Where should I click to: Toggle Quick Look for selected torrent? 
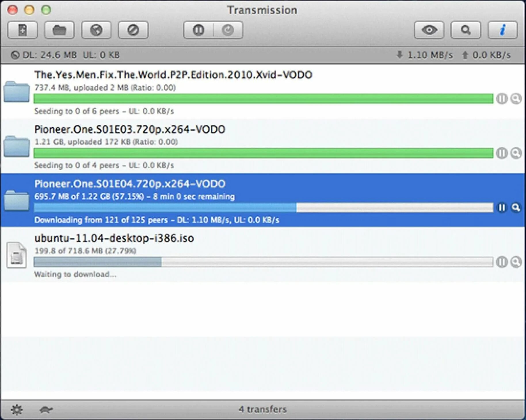coord(429,30)
